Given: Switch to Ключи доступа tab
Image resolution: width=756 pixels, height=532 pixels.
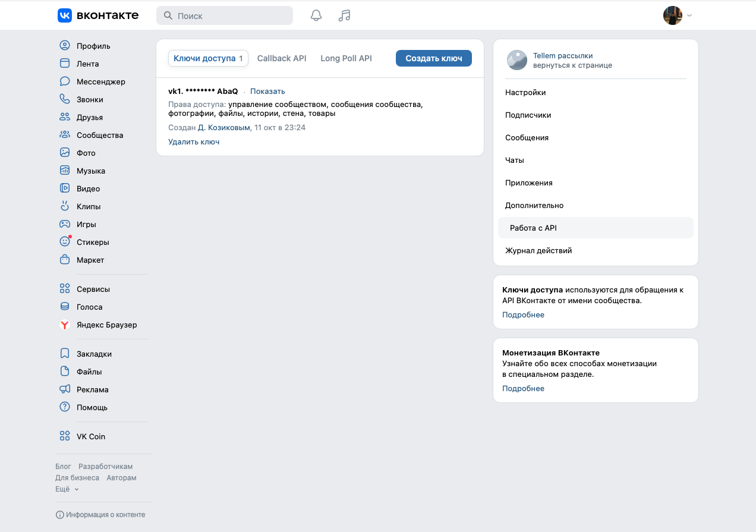Looking at the screenshot, I should pyautogui.click(x=208, y=58).
